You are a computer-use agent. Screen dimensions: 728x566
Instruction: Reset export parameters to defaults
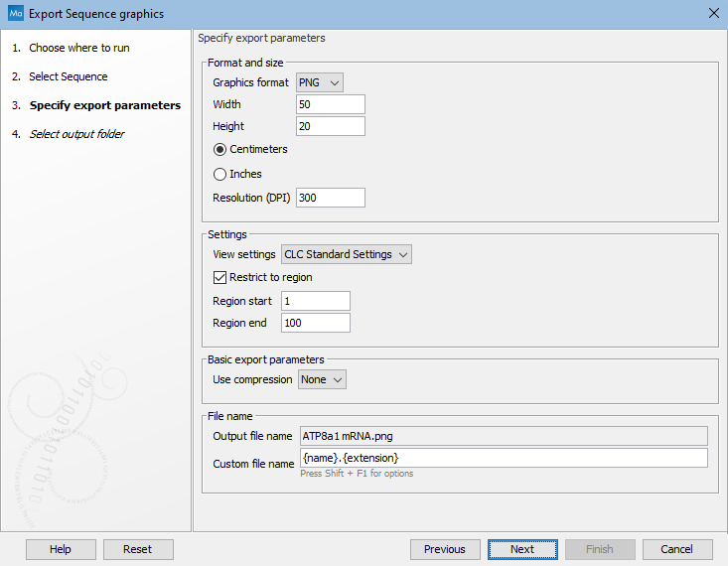coord(137,549)
